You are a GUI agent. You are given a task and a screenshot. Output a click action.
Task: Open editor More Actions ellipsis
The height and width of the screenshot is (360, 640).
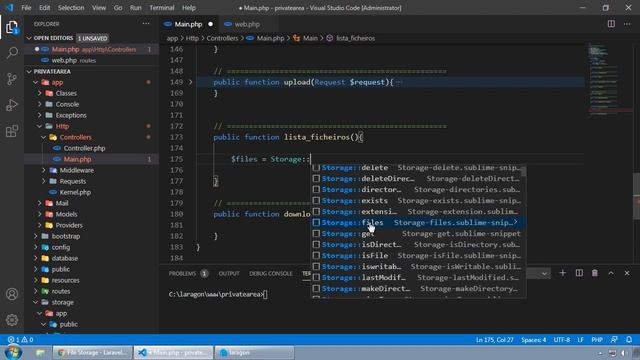(x=627, y=24)
